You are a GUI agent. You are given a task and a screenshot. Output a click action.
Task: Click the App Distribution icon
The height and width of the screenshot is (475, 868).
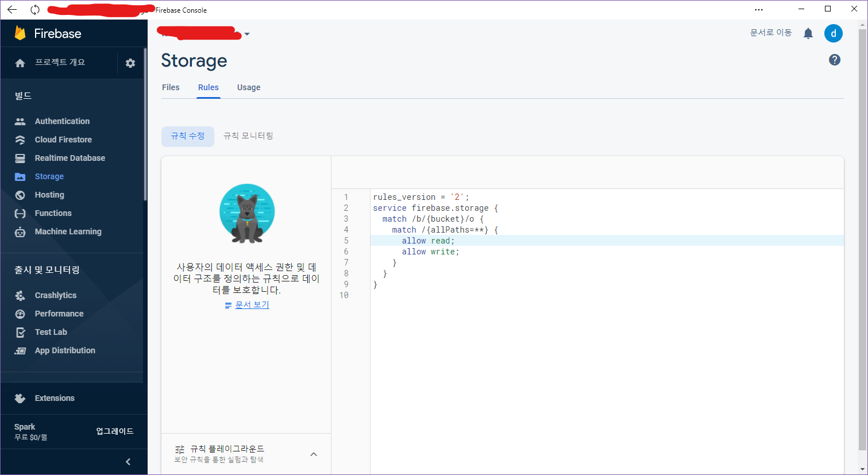(20, 350)
